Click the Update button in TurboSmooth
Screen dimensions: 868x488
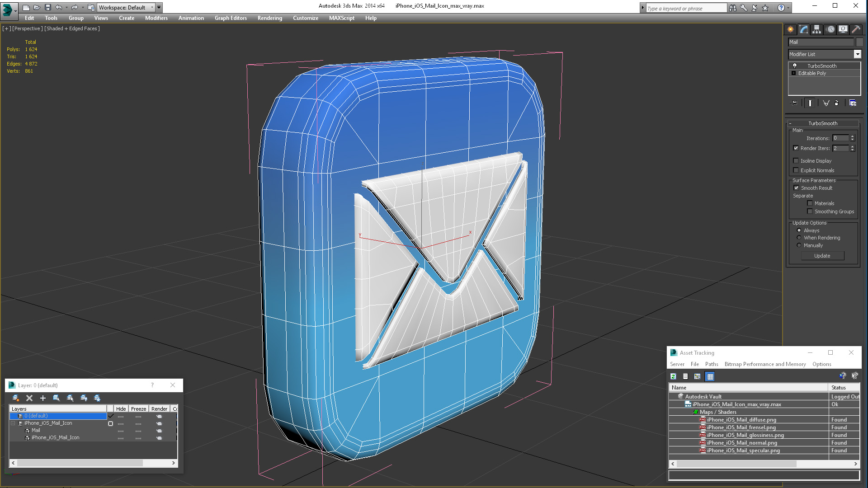[822, 256]
